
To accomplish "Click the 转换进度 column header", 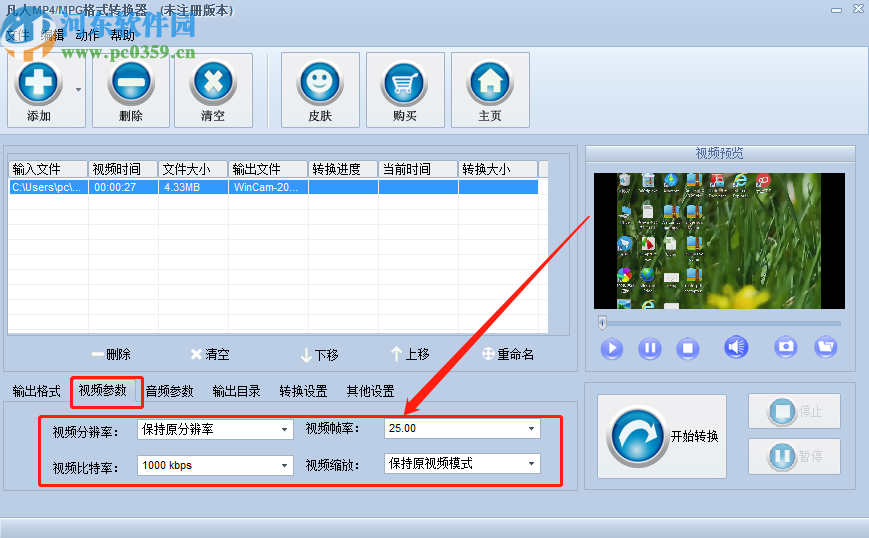I will pyautogui.click(x=343, y=169).
